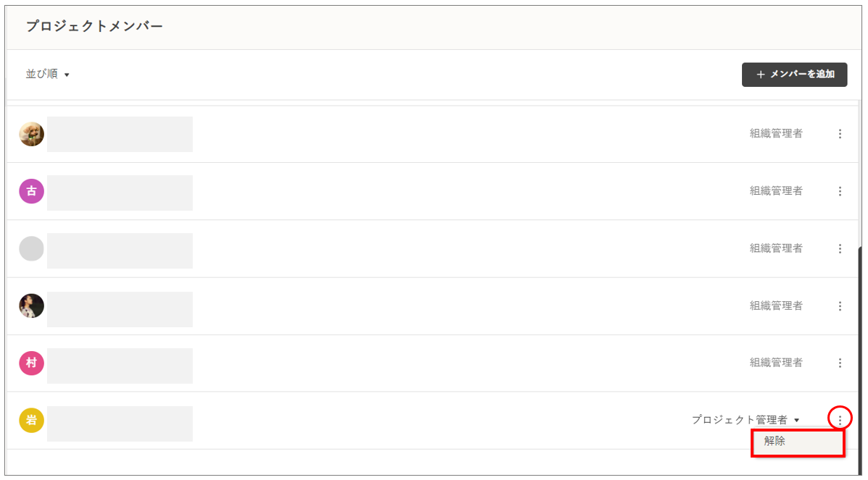
Task: Open the 並び順 sort dropdown
Action: (48, 74)
